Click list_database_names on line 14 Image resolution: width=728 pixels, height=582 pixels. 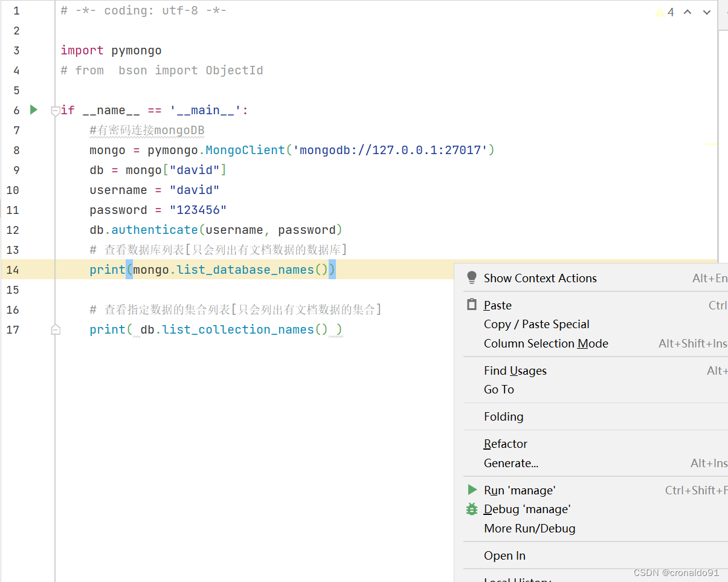(245, 270)
